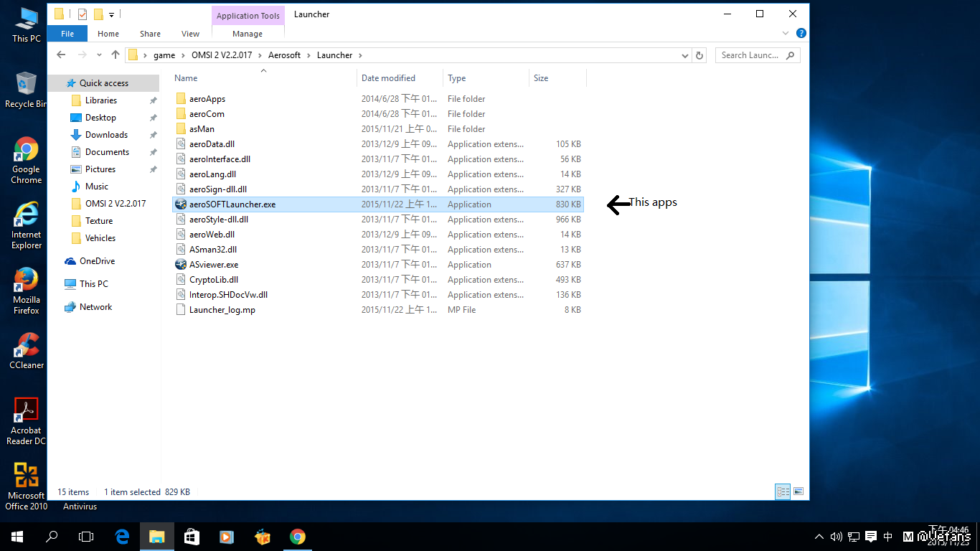This screenshot has width=980, height=551.
Task: Switch to the Share ribbon tab
Action: pyautogui.click(x=150, y=34)
